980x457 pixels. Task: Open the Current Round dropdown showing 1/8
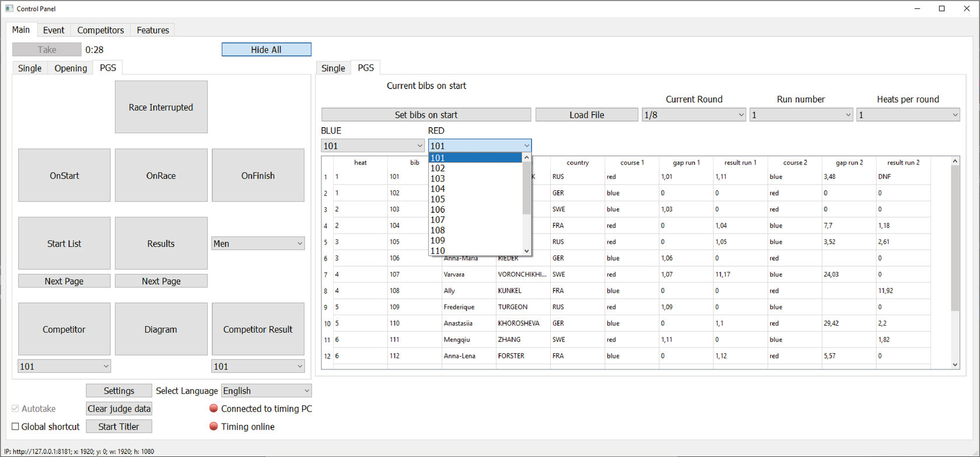(694, 115)
